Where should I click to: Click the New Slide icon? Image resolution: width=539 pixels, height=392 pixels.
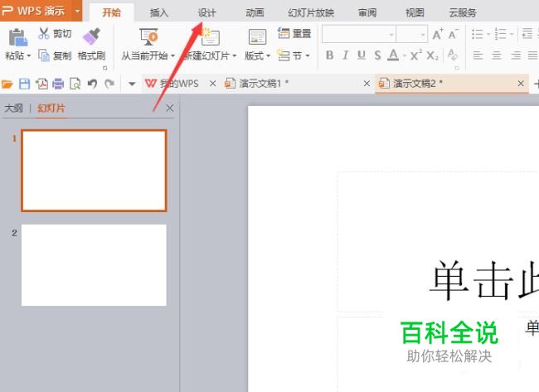[x=210, y=36]
